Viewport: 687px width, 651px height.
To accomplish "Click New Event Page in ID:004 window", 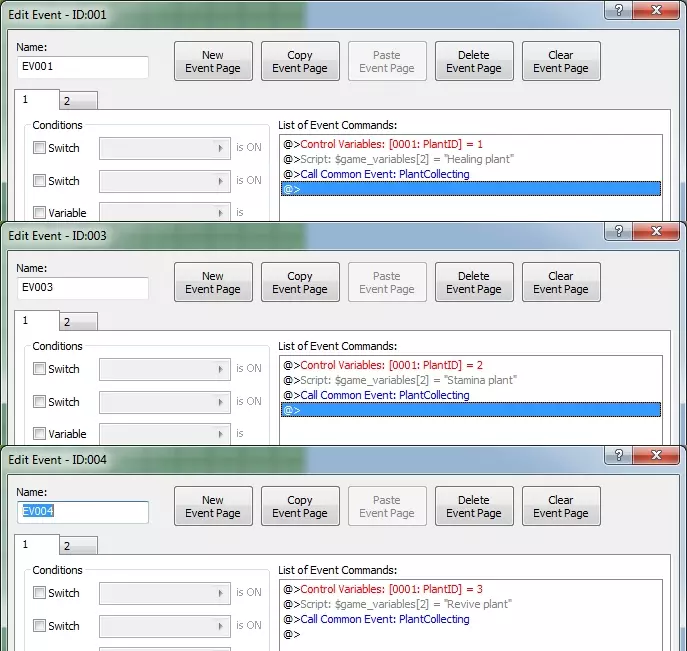I will point(213,506).
